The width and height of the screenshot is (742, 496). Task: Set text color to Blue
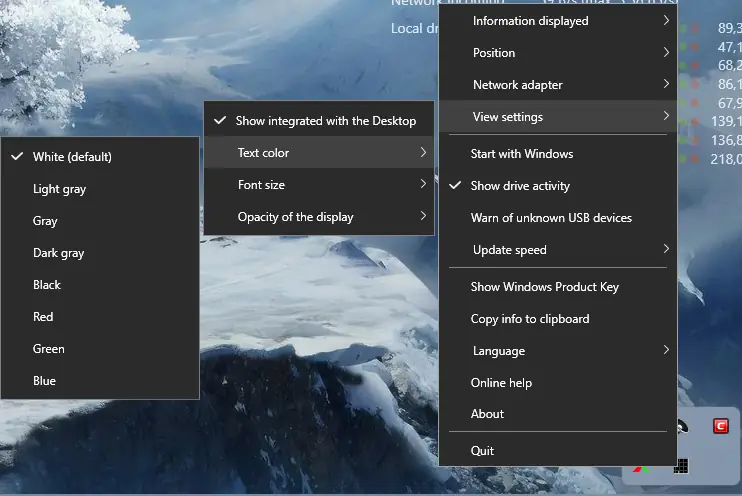click(x=100, y=381)
